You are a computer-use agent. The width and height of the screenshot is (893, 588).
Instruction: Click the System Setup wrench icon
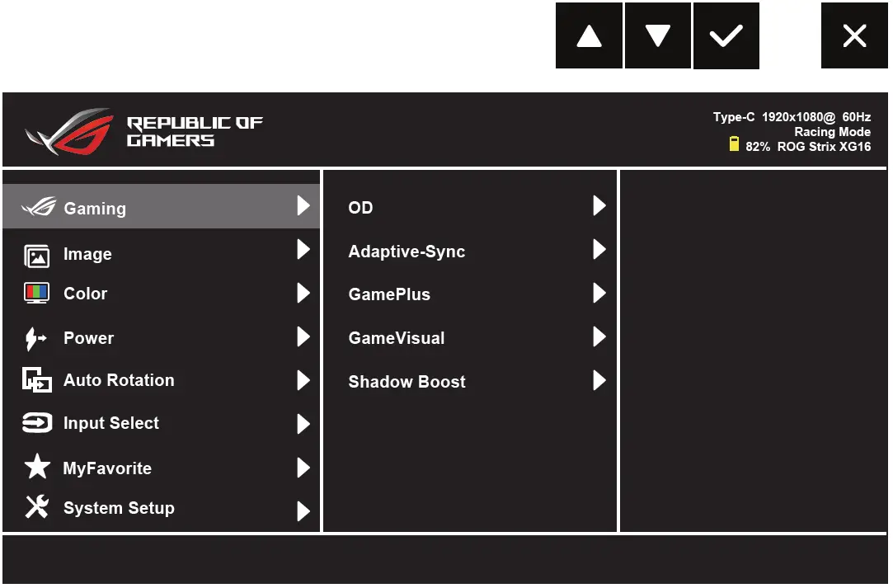click(37, 508)
